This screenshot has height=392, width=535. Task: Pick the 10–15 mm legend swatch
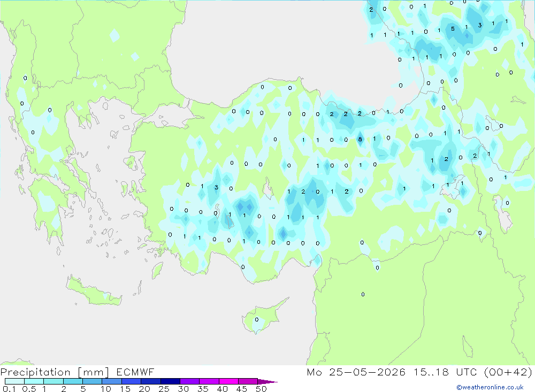(x=112, y=381)
